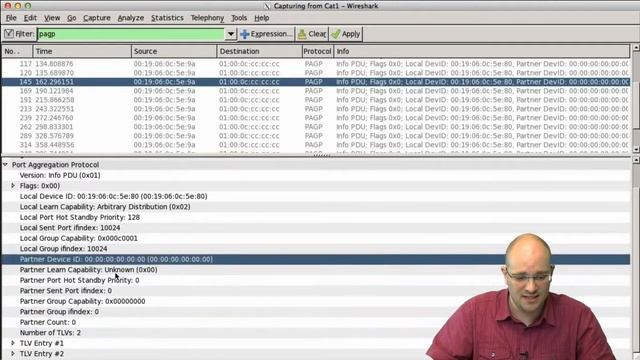
Task: Select packet number 289
Action: point(316,136)
